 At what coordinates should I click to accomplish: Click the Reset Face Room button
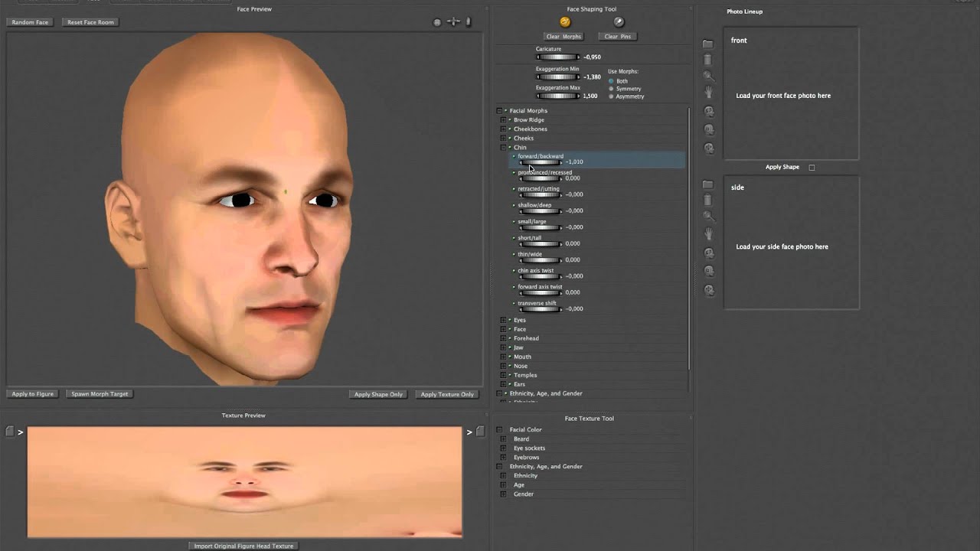[x=90, y=22]
